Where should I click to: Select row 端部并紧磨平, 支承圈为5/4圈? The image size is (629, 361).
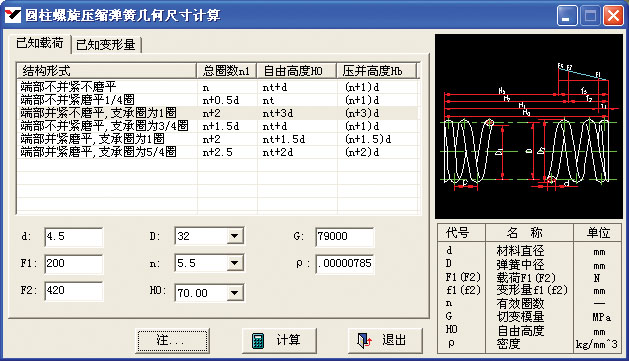coord(218,152)
